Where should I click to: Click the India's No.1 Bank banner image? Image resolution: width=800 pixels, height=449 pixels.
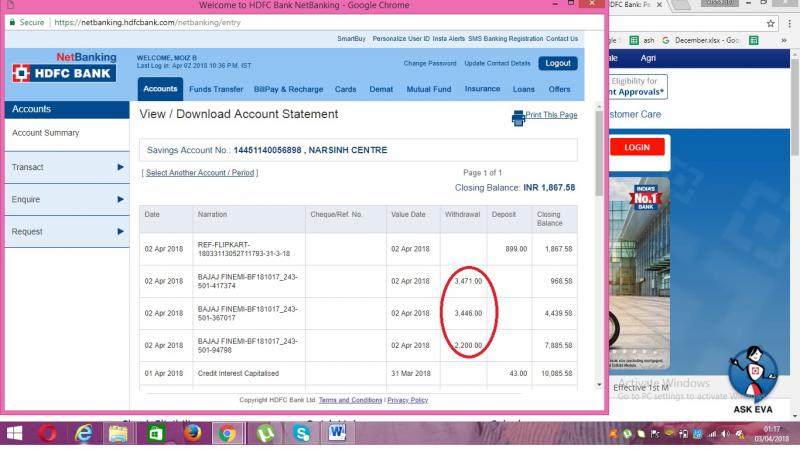click(x=640, y=273)
